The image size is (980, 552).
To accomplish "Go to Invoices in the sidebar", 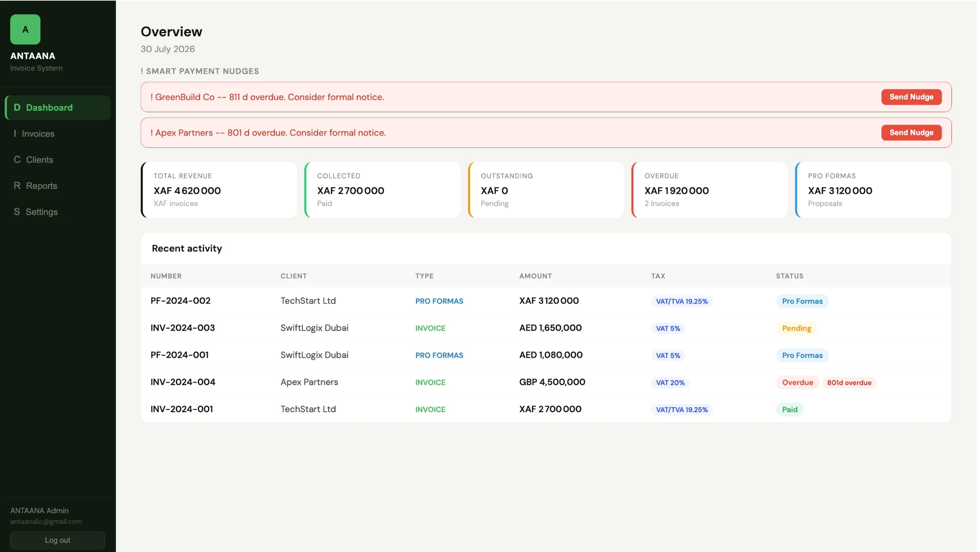I will coord(58,134).
